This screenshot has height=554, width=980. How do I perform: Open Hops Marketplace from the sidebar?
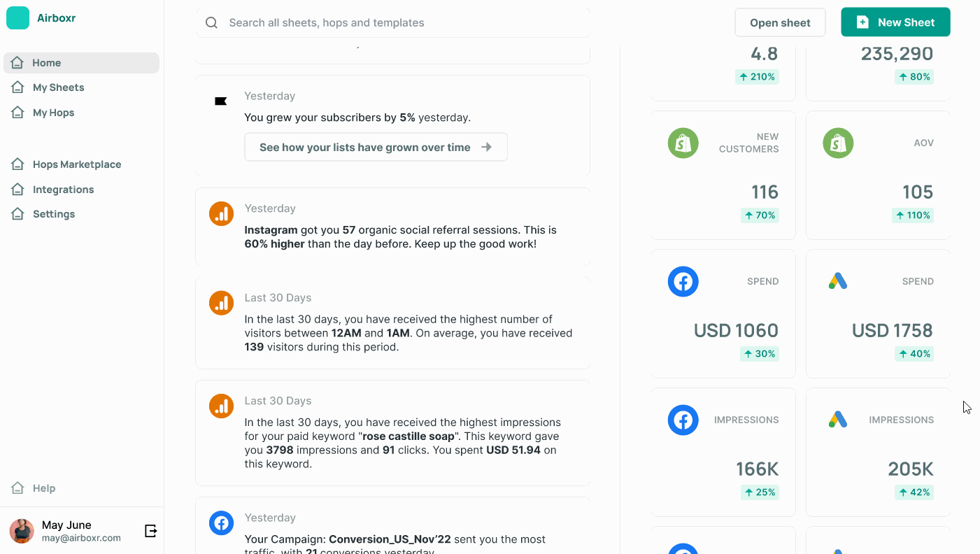77,164
